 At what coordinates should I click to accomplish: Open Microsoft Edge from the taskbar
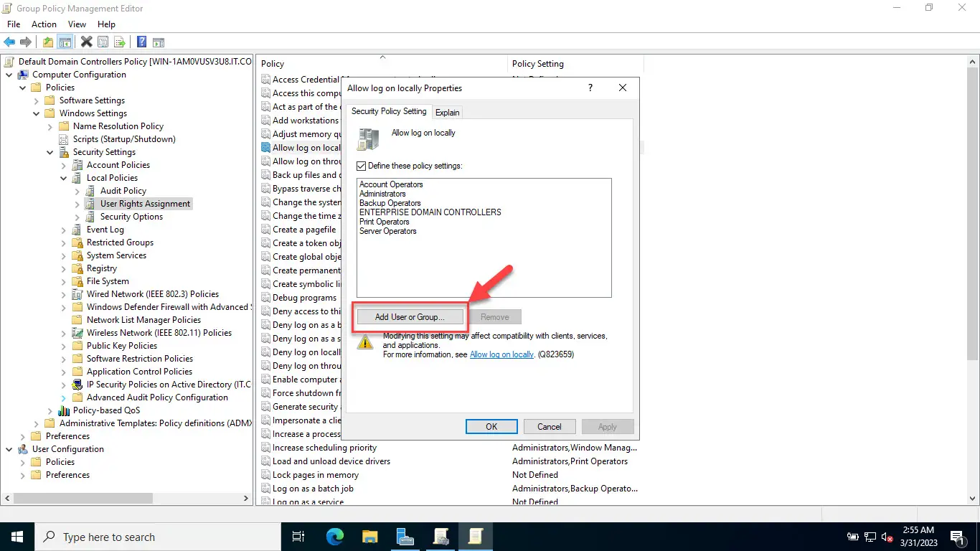(x=335, y=537)
